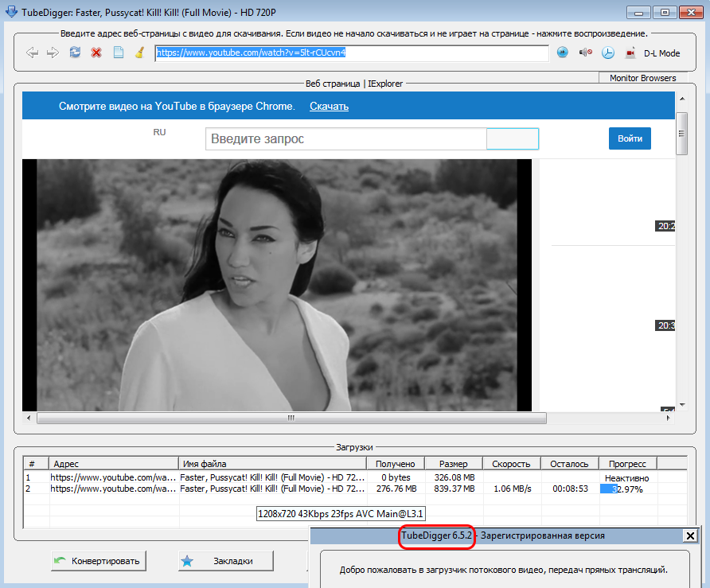The image size is (710, 588).
Task: Click the first video duration badge 20:2
Action: pos(665,226)
